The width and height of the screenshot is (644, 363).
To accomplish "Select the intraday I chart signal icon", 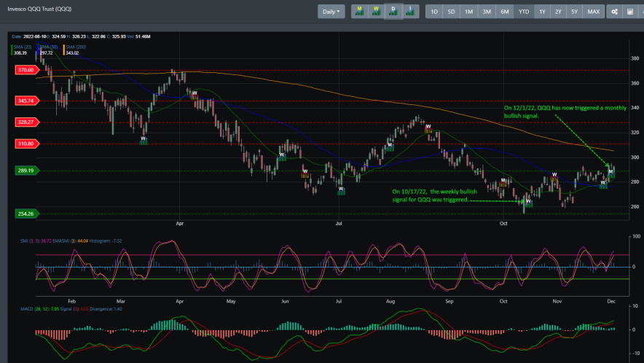I will tap(410, 12).
